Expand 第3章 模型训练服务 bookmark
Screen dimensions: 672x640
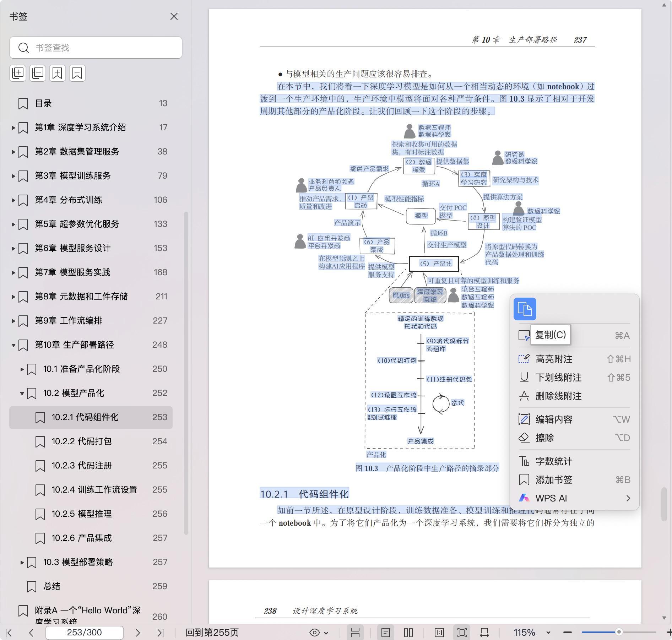click(x=13, y=176)
